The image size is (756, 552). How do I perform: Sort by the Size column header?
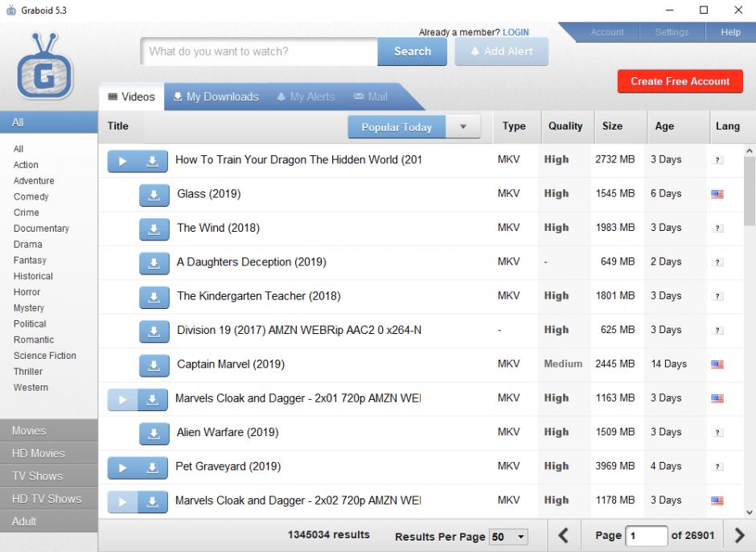621,126
